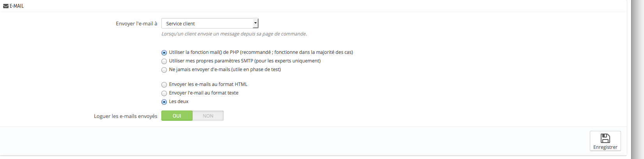
Task: Open the Service client dropdown
Action: coord(210,23)
